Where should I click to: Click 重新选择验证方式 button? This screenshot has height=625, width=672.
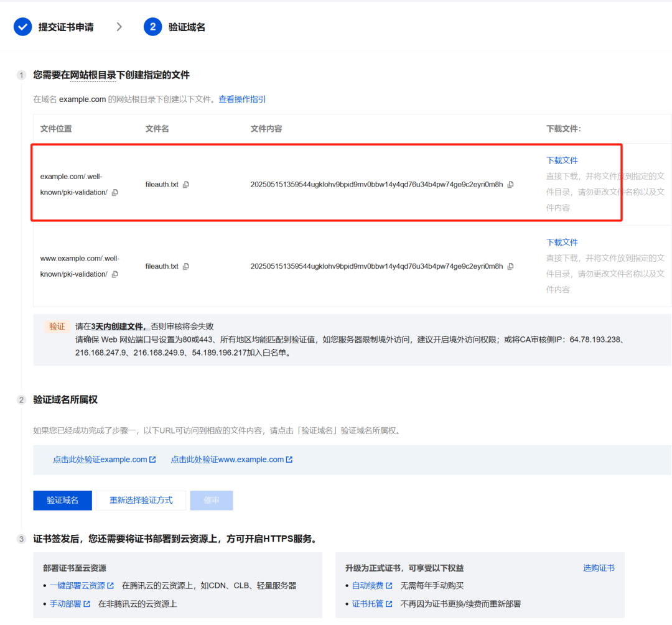click(141, 500)
